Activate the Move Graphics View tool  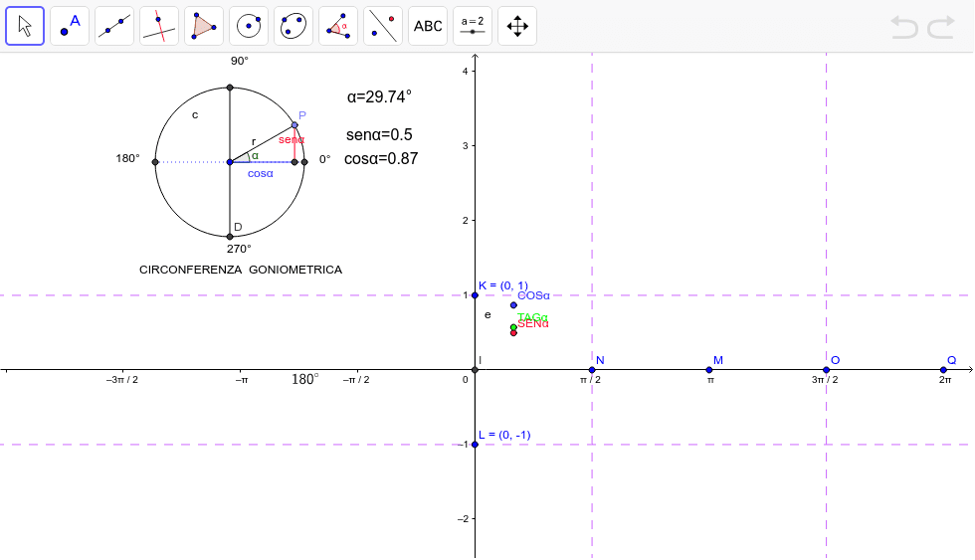click(517, 26)
